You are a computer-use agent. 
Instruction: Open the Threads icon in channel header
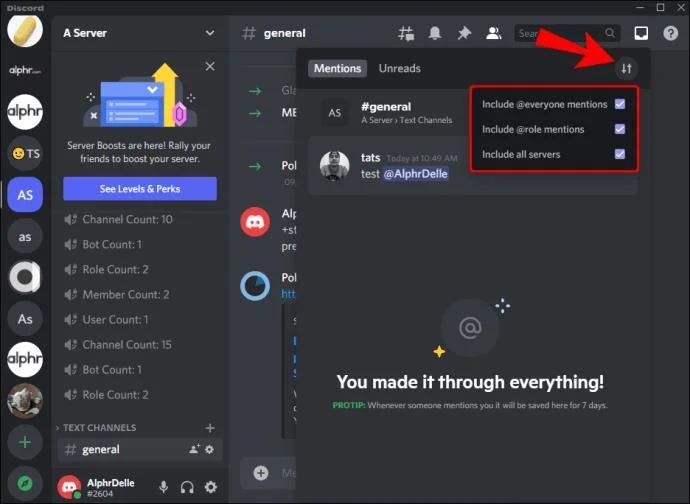406,33
